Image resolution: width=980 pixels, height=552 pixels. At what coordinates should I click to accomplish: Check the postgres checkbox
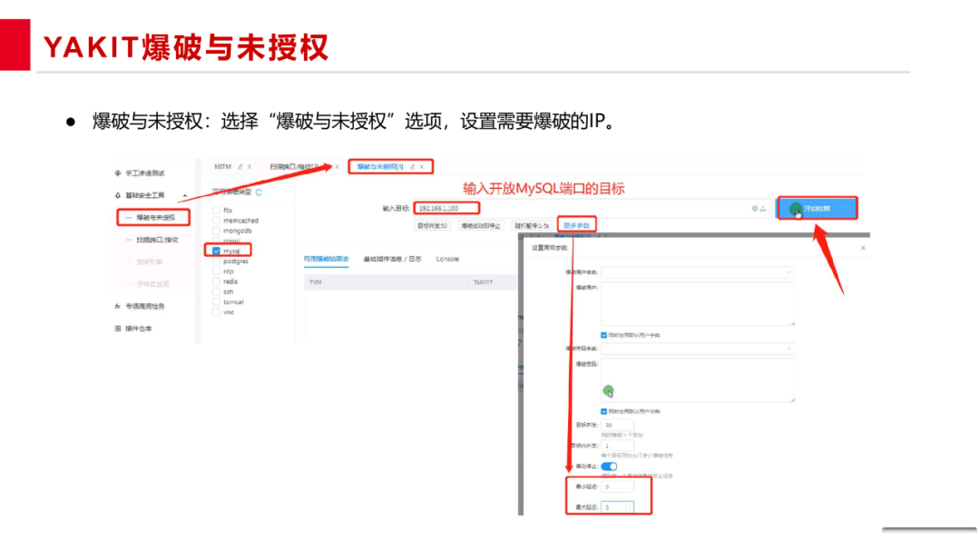(216, 261)
